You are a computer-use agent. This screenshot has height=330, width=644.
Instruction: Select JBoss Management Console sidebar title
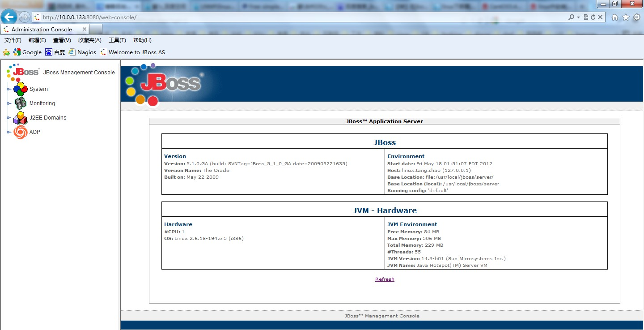tap(79, 73)
